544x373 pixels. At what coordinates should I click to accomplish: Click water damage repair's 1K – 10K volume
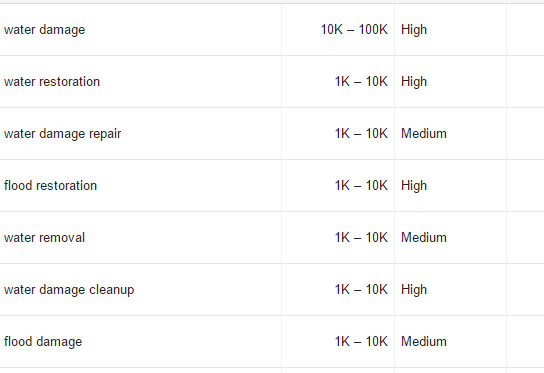[x=361, y=134]
